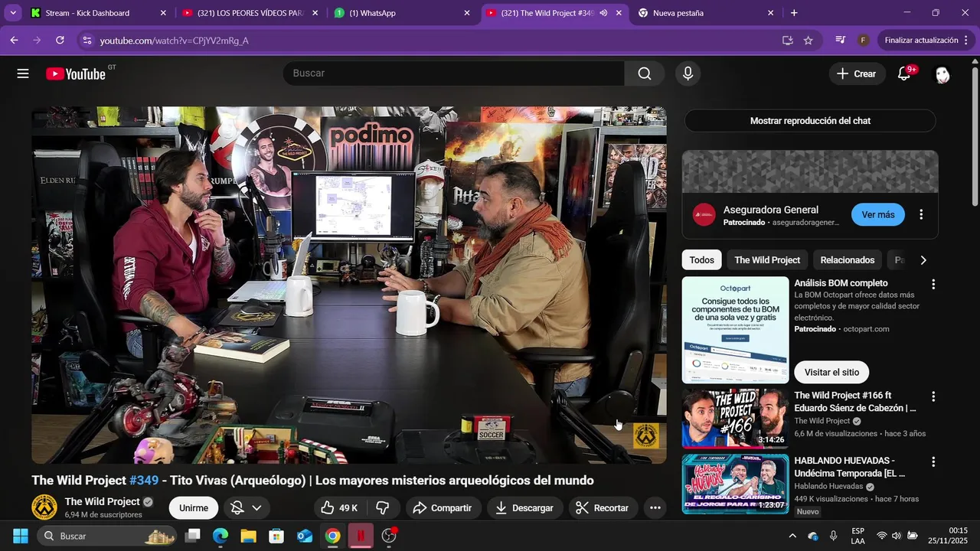Screen dimensions: 980x551
Task: Click Descargar button
Action: (x=524, y=508)
